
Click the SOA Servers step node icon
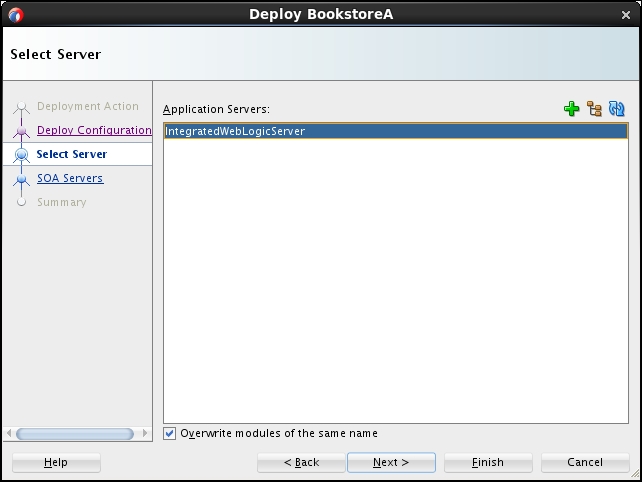pyautogui.click(x=21, y=179)
